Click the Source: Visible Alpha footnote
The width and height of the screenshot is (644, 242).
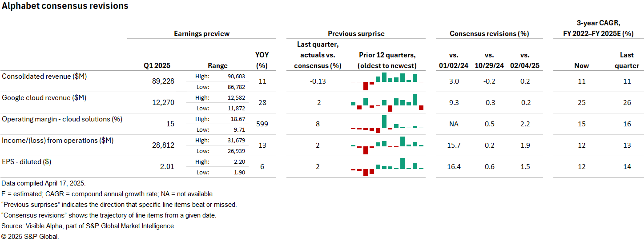[89, 226]
